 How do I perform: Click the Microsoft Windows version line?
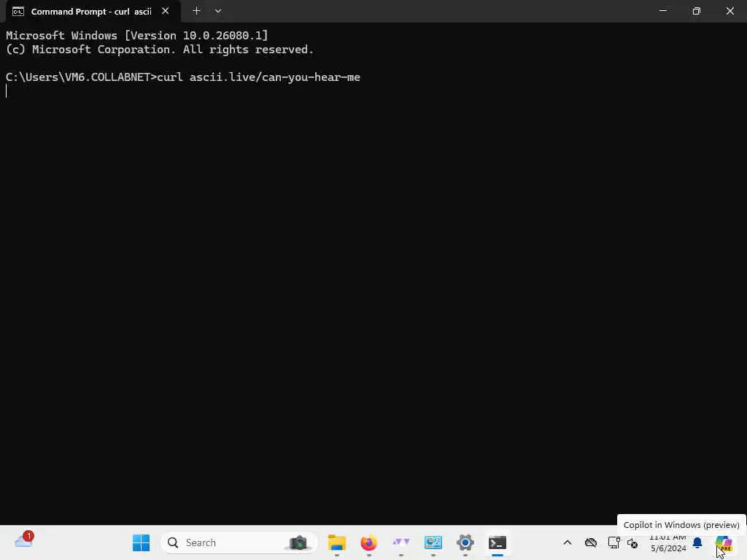click(x=136, y=35)
